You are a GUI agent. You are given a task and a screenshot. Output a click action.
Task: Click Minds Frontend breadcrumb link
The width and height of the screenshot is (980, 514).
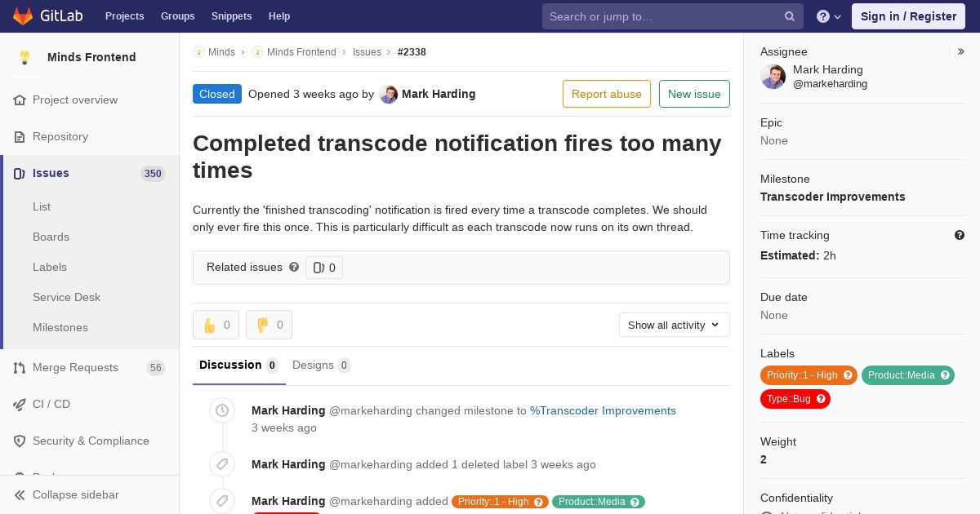pyautogui.click(x=301, y=51)
